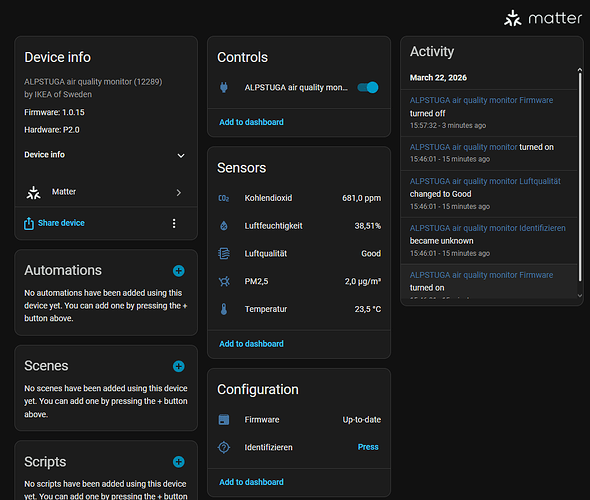The image size is (590, 500).
Task: Click the Scripts plus icon
Action: [178, 462]
